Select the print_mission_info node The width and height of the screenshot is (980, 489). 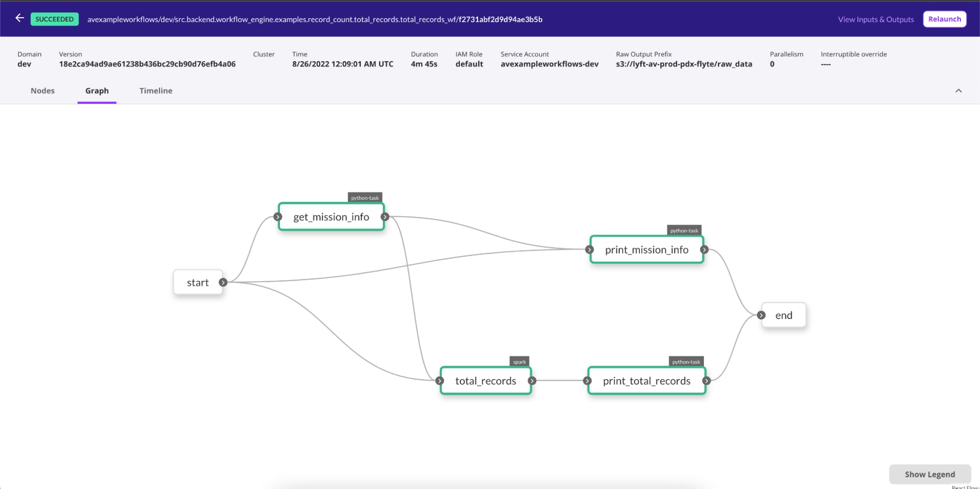pyautogui.click(x=646, y=250)
